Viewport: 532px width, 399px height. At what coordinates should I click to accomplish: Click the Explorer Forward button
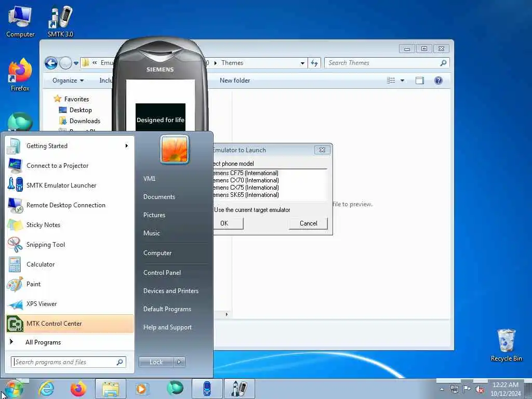pyautogui.click(x=65, y=63)
